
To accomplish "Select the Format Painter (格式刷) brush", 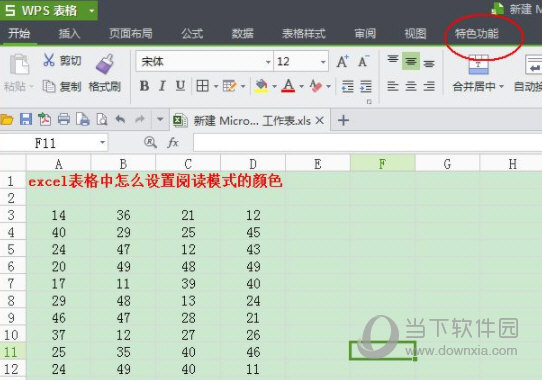I will [x=104, y=64].
